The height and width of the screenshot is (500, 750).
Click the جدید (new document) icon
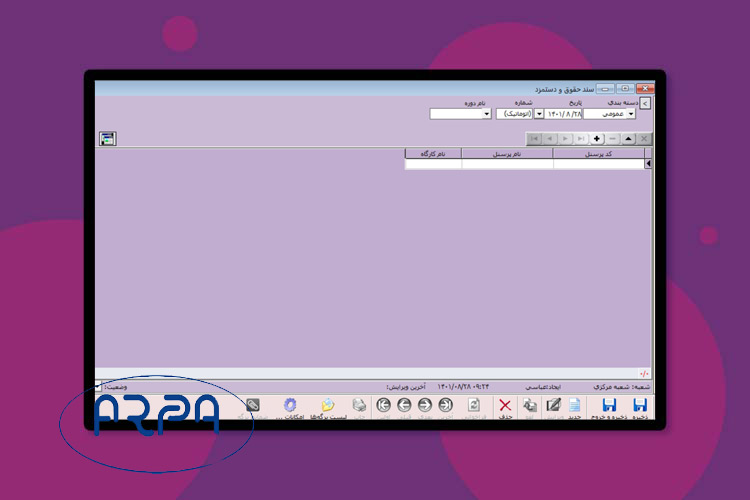point(575,405)
